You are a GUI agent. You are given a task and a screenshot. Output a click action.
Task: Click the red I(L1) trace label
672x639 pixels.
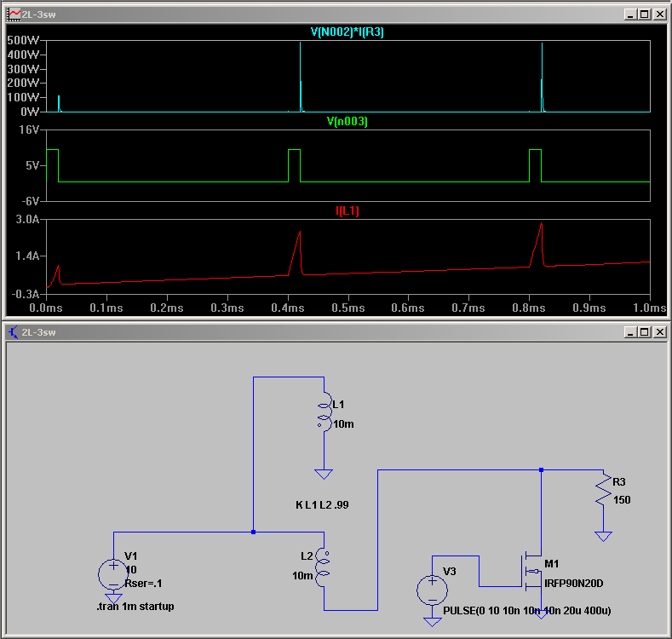(347, 211)
